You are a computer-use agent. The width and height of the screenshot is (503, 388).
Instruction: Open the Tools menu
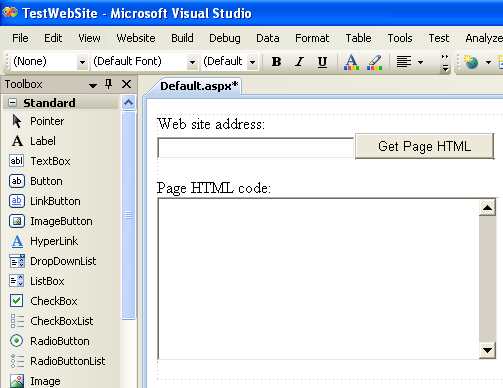(400, 38)
